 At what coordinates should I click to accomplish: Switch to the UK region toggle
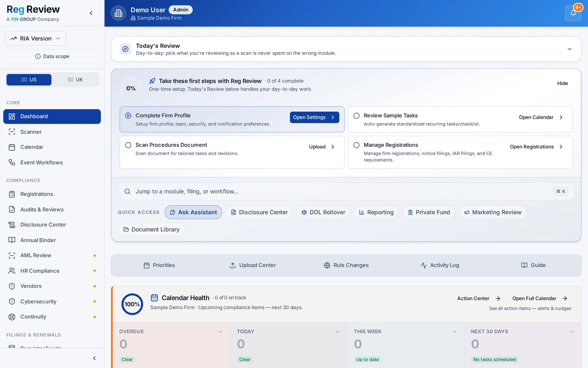pos(75,80)
